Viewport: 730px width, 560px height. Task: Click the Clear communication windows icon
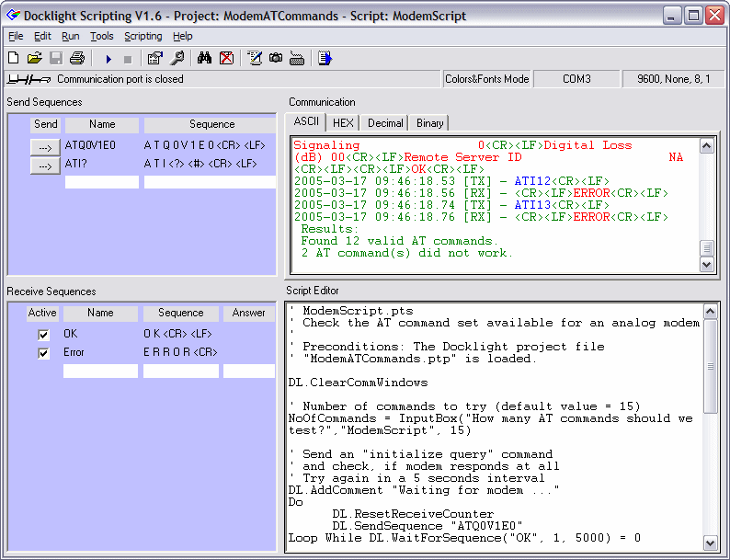coord(227,58)
